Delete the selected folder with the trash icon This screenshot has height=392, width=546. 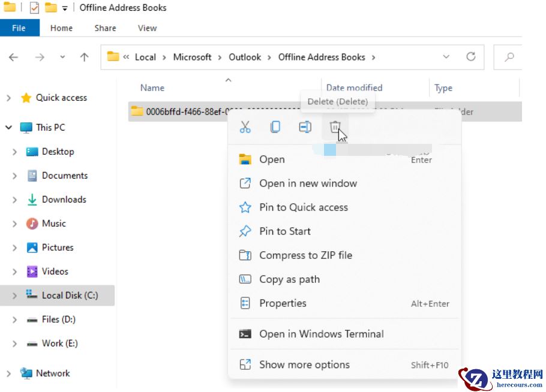[335, 127]
